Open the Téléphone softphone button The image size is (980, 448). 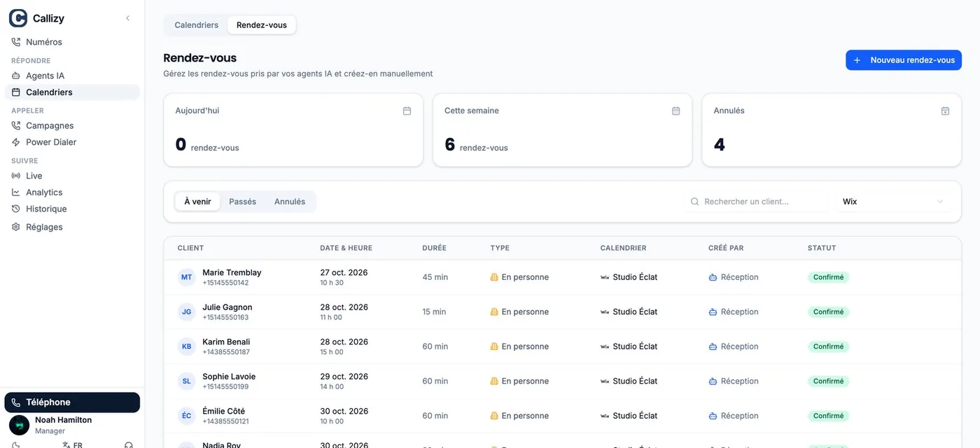coord(72,402)
